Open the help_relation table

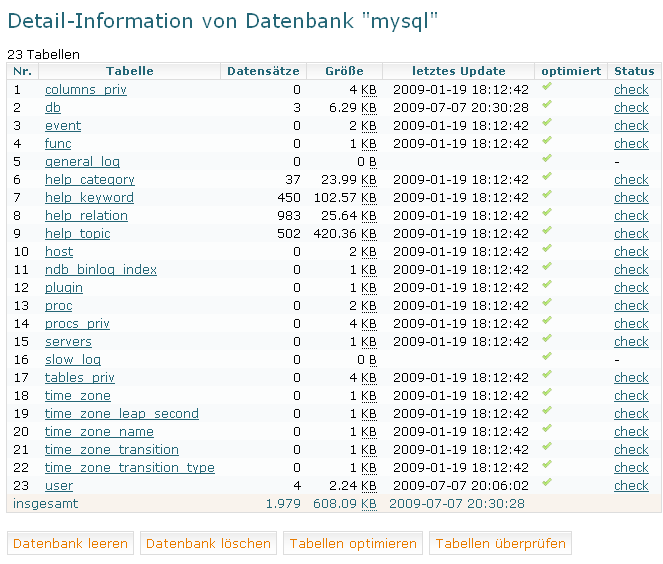[86, 216]
